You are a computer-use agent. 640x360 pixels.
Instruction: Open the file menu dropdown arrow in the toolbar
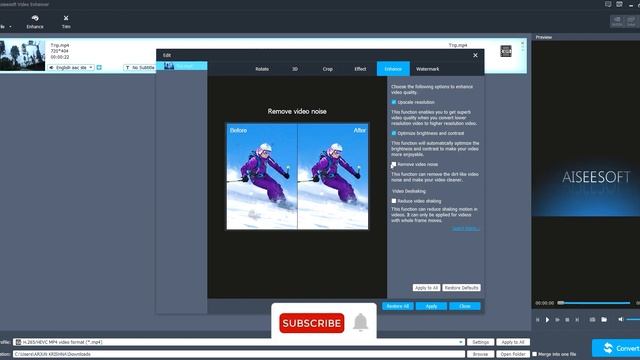(x=10, y=27)
